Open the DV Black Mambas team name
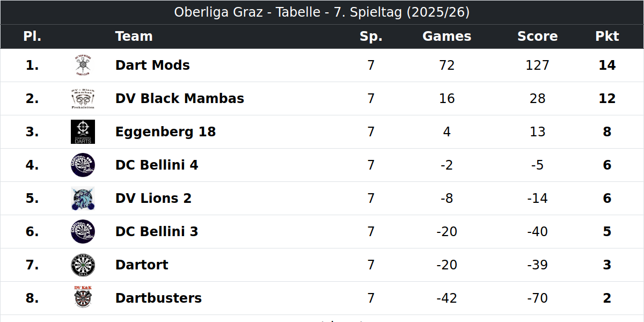644x322 pixels. (x=180, y=99)
